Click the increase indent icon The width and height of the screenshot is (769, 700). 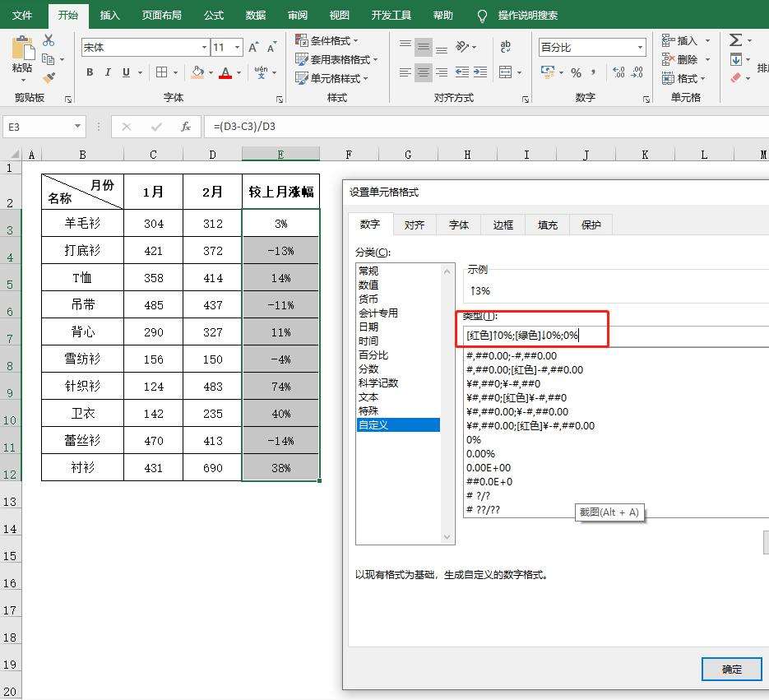480,72
